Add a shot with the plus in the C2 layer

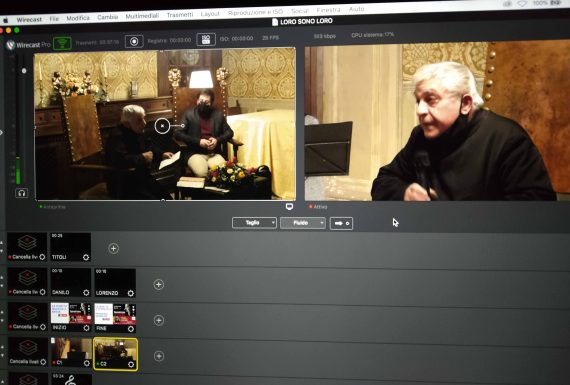[x=159, y=356]
